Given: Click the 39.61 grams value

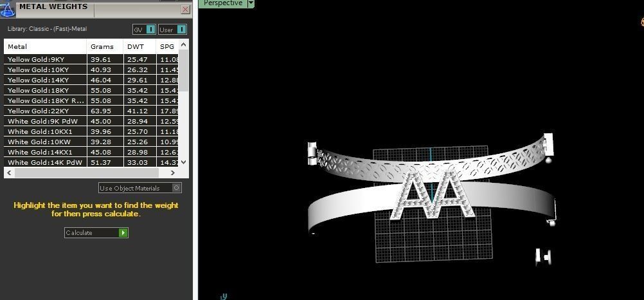Looking at the screenshot, I should point(101,60).
